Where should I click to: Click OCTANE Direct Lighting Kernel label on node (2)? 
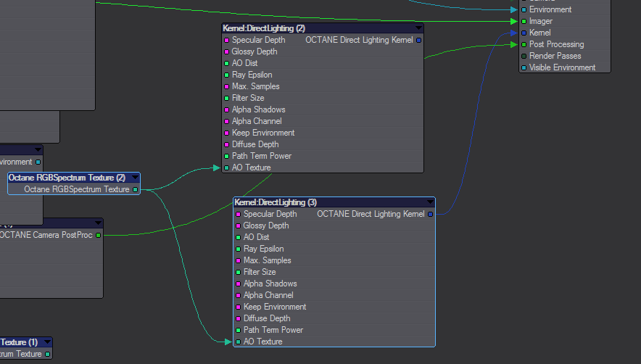(360, 40)
